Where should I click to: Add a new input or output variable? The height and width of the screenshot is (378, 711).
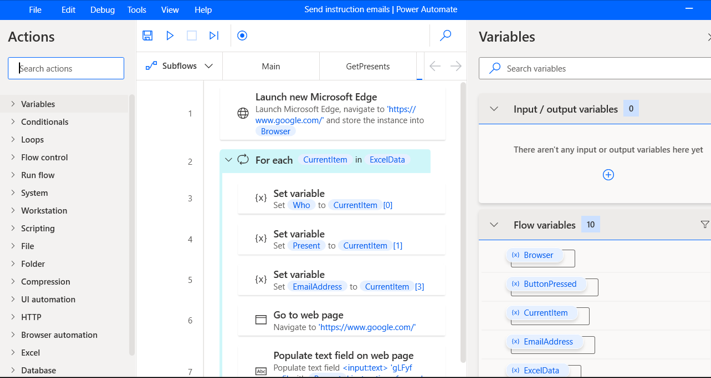point(608,174)
